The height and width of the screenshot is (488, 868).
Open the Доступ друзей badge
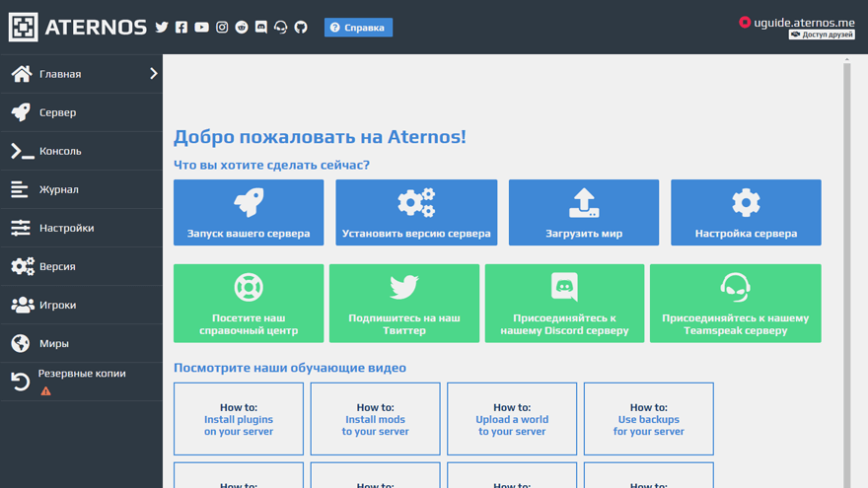tap(822, 35)
